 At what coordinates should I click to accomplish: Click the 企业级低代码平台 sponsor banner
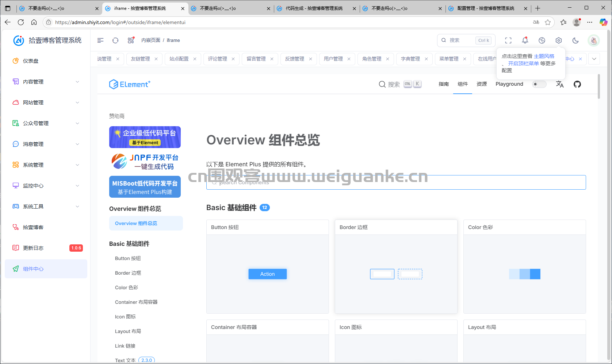(x=145, y=137)
